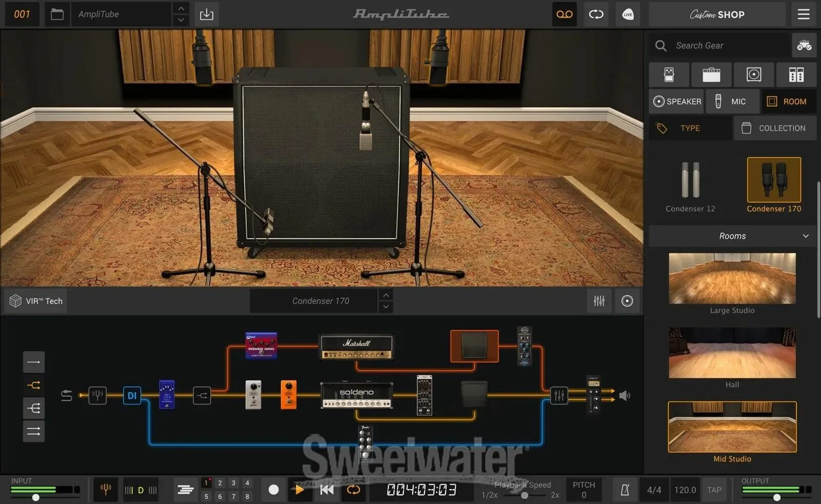Click the 120.0 tempo field
The image size is (821, 504).
coord(685,490)
